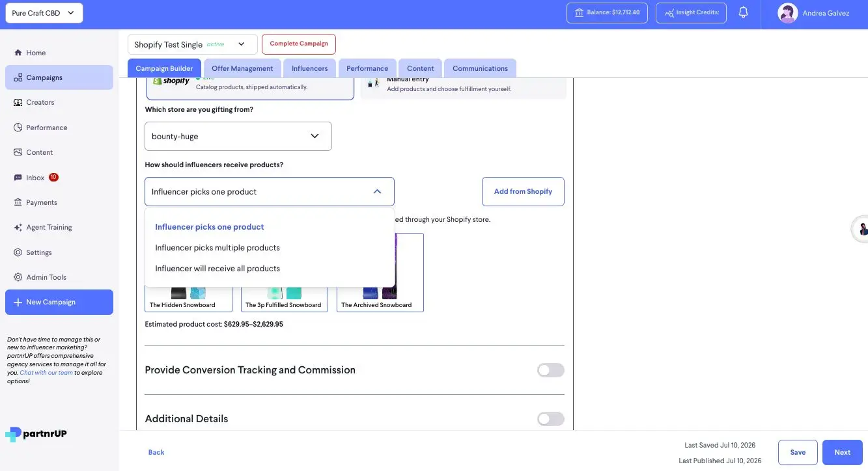This screenshot has width=868, height=471.
Task: Click the plus icon on New Campaign
Action: [18, 302]
